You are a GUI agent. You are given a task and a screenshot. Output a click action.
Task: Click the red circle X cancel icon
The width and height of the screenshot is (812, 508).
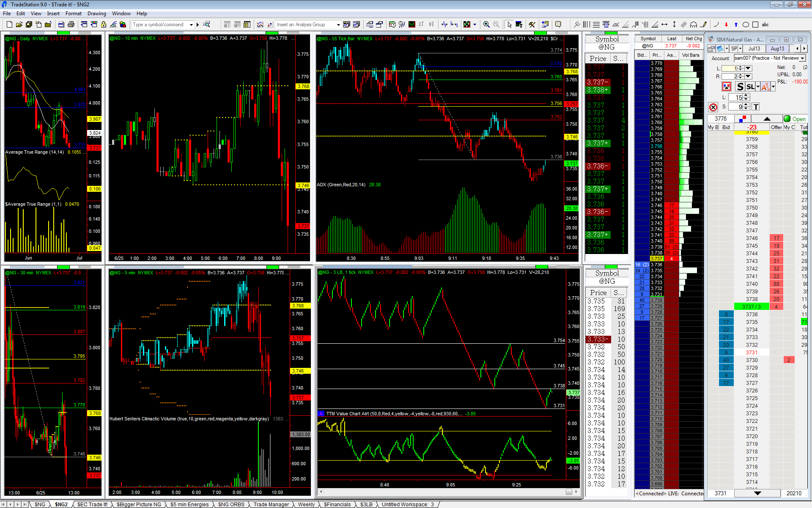[x=713, y=107]
